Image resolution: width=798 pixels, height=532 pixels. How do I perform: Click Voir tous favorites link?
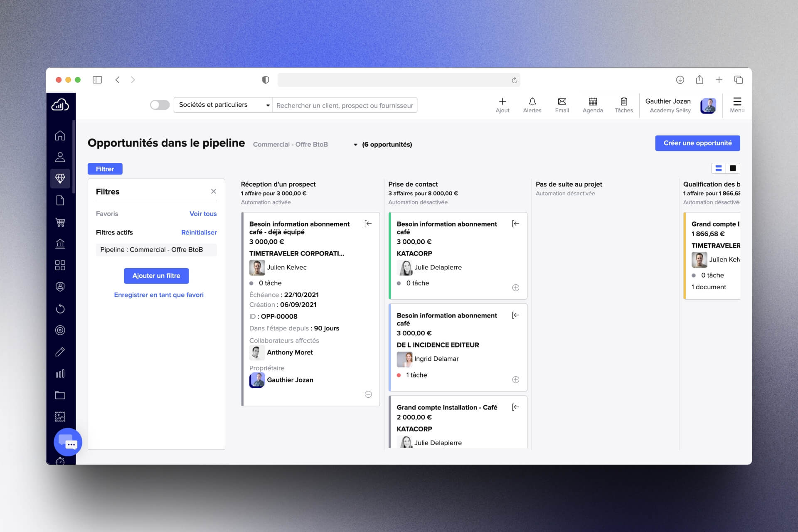203,214
